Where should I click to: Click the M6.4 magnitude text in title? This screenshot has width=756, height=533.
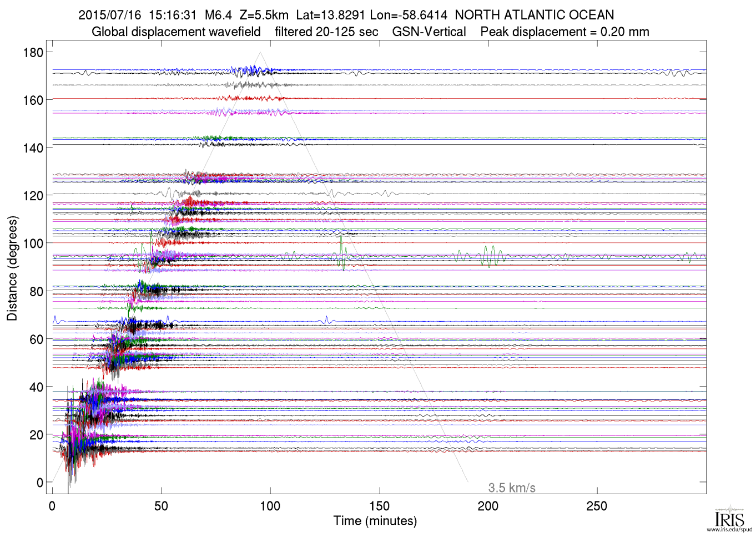click(218, 15)
